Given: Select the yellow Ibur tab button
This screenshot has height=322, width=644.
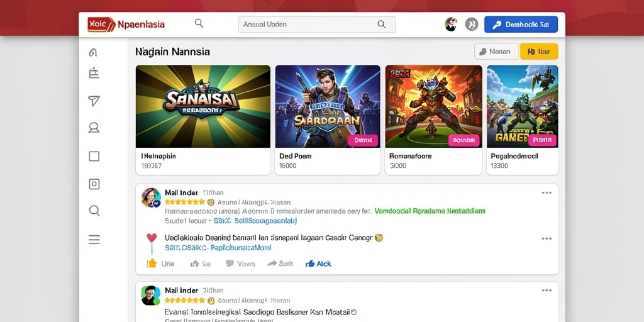Looking at the screenshot, I should click(539, 52).
